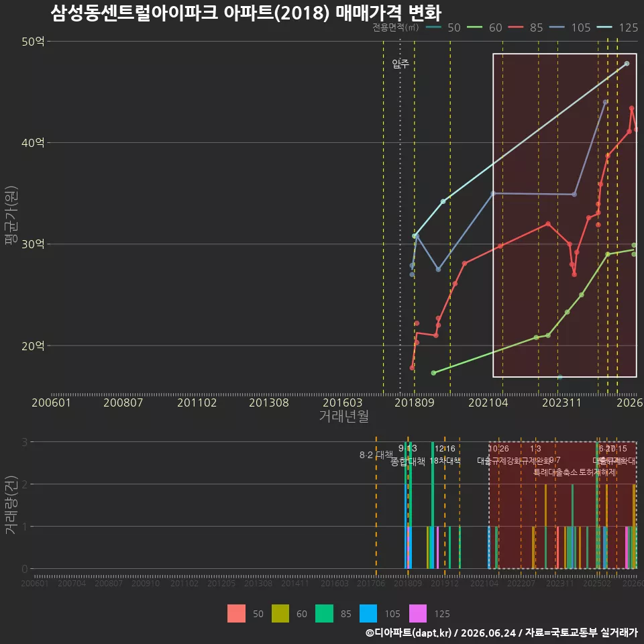
Task: Click 201706 on the volume chart x-axis
Action: click(371, 583)
